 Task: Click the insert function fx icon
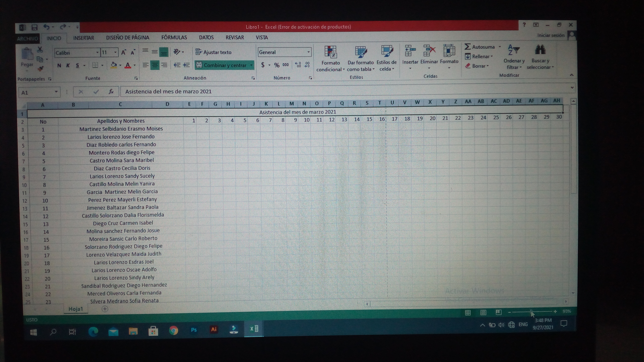coord(111,92)
